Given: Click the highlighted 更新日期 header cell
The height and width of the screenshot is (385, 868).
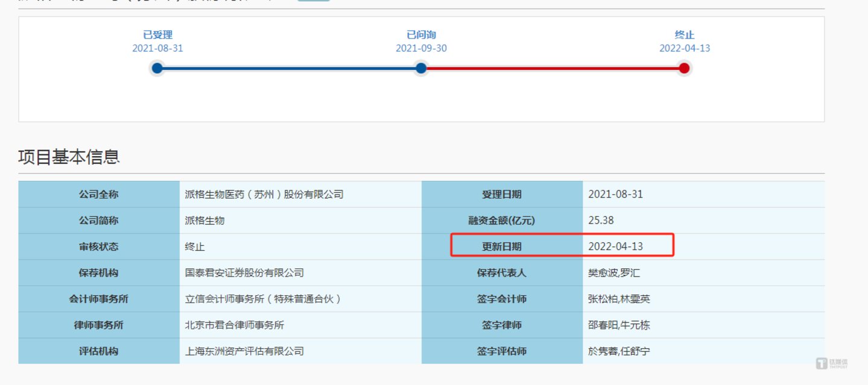Looking at the screenshot, I should click(502, 246).
